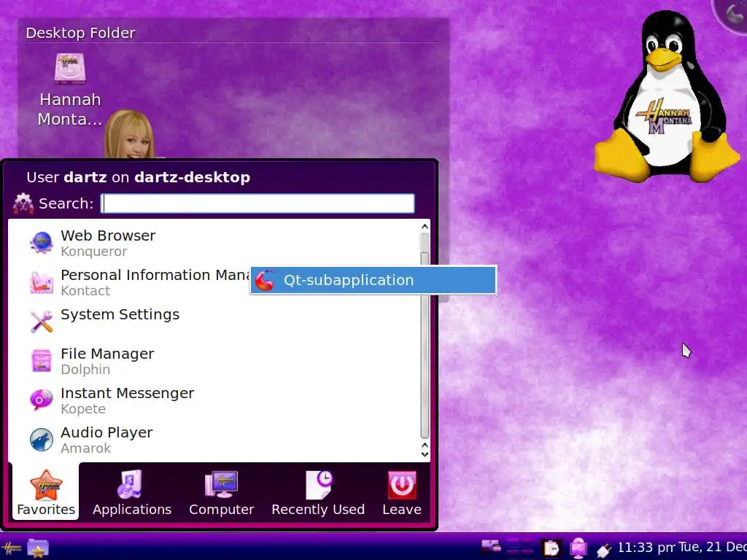The height and width of the screenshot is (560, 747).
Task: Click the "File Manager" entry text
Action: tap(108, 354)
